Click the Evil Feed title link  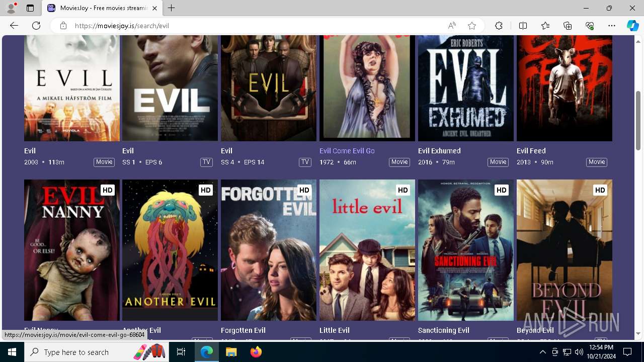tap(531, 151)
